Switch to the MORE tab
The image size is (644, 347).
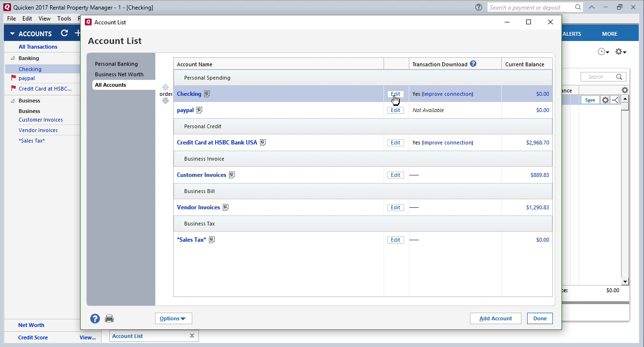(610, 34)
